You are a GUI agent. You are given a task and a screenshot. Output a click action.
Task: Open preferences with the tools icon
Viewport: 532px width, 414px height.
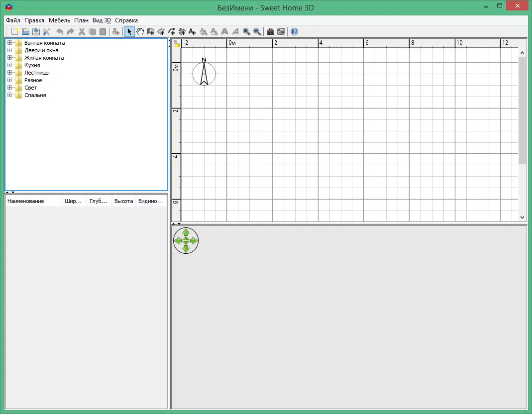(46, 31)
